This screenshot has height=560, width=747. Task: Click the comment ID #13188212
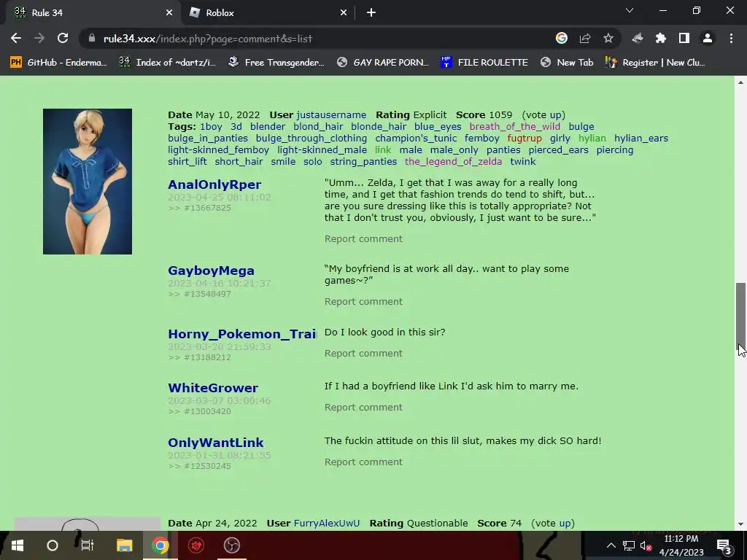click(207, 357)
